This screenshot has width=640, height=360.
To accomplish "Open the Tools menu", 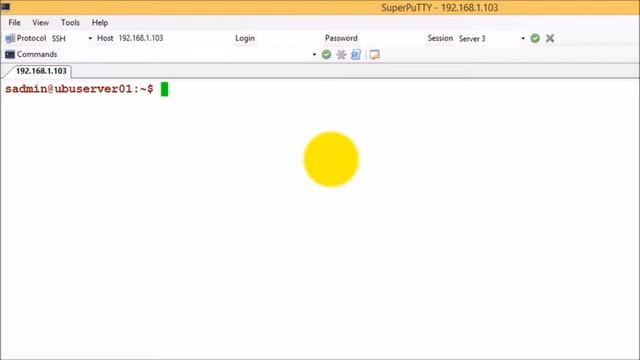I will pos(70,22).
